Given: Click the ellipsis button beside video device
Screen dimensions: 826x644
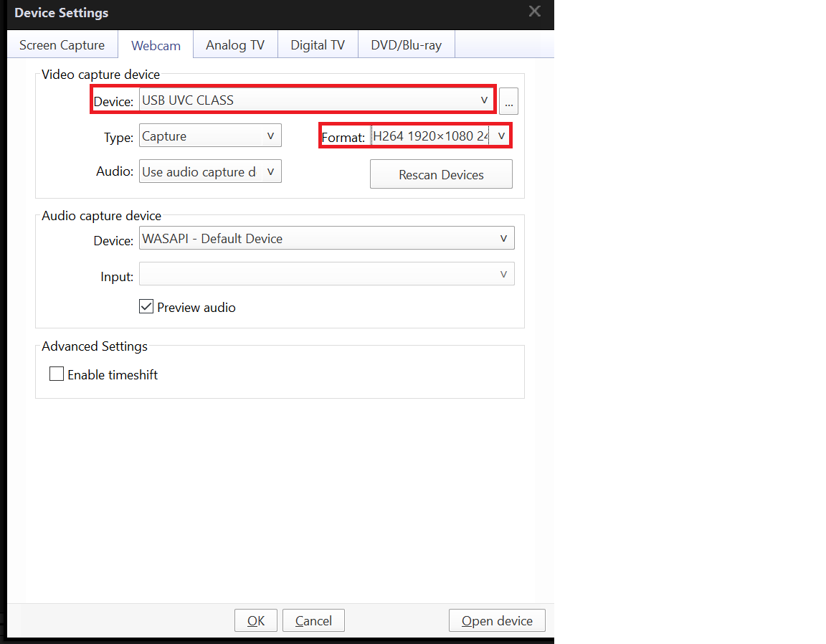Looking at the screenshot, I should tap(508, 102).
